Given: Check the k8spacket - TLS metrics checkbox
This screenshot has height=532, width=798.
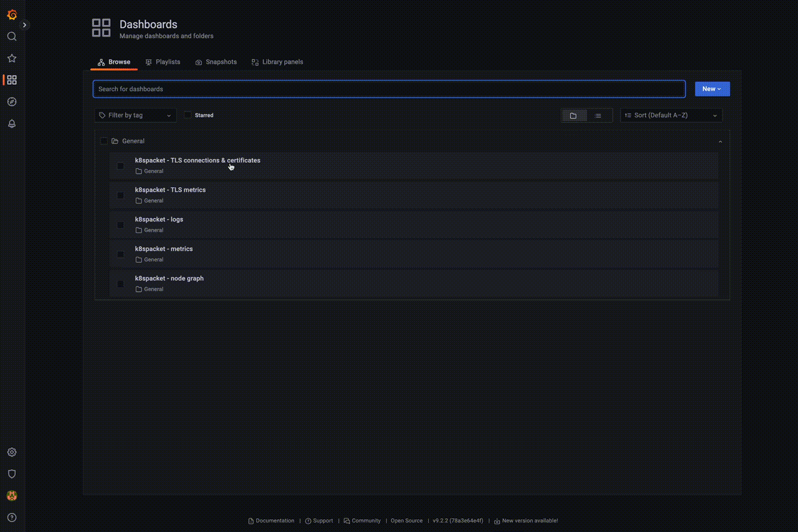Looking at the screenshot, I should (120, 195).
